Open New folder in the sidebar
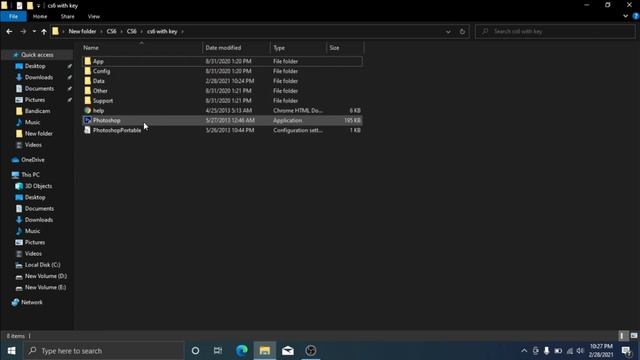640x360 pixels. point(38,133)
